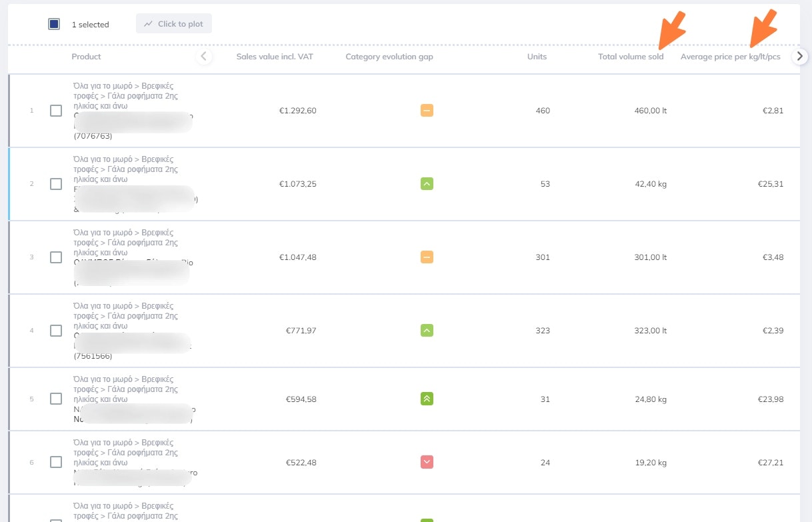
Task: Click the orange minus gap icon in row 1
Action: (x=427, y=111)
